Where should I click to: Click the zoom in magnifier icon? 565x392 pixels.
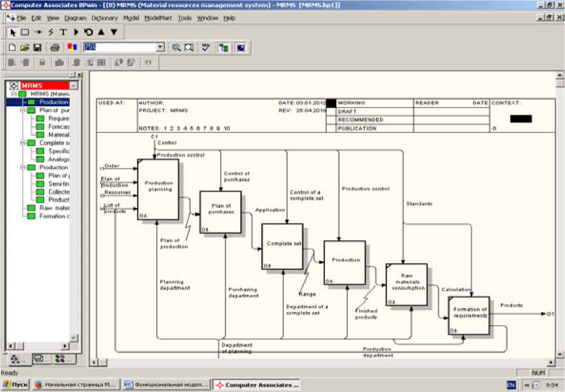coord(176,48)
